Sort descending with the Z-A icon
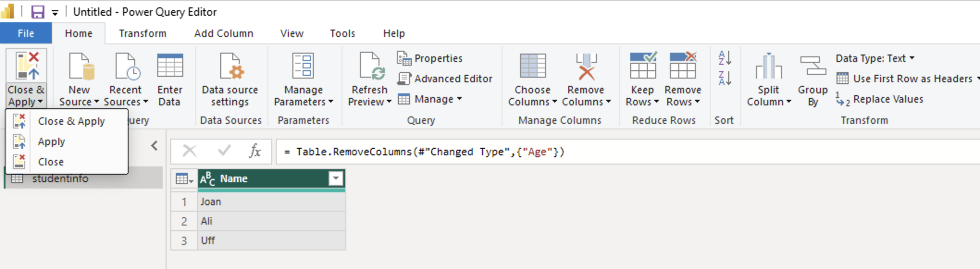The height and width of the screenshot is (269, 980). (x=725, y=78)
